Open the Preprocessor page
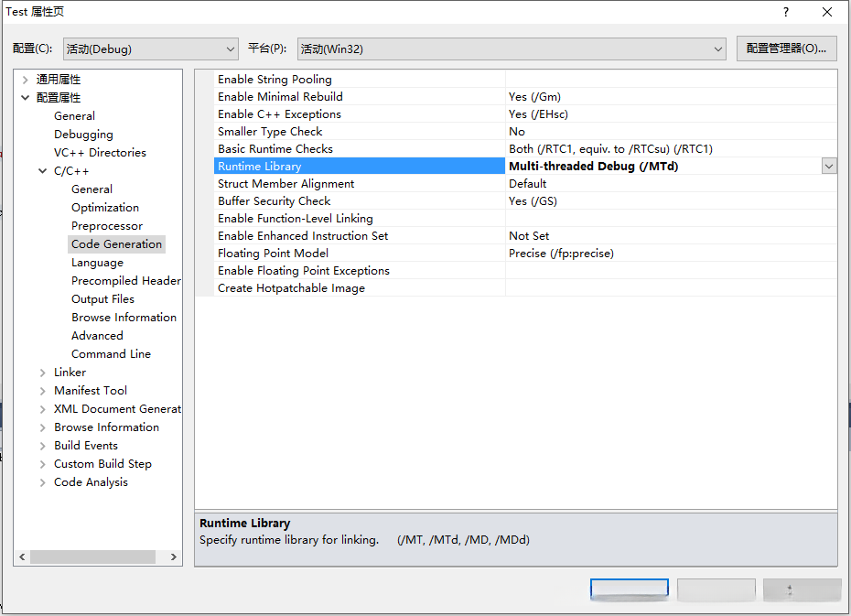 107,226
